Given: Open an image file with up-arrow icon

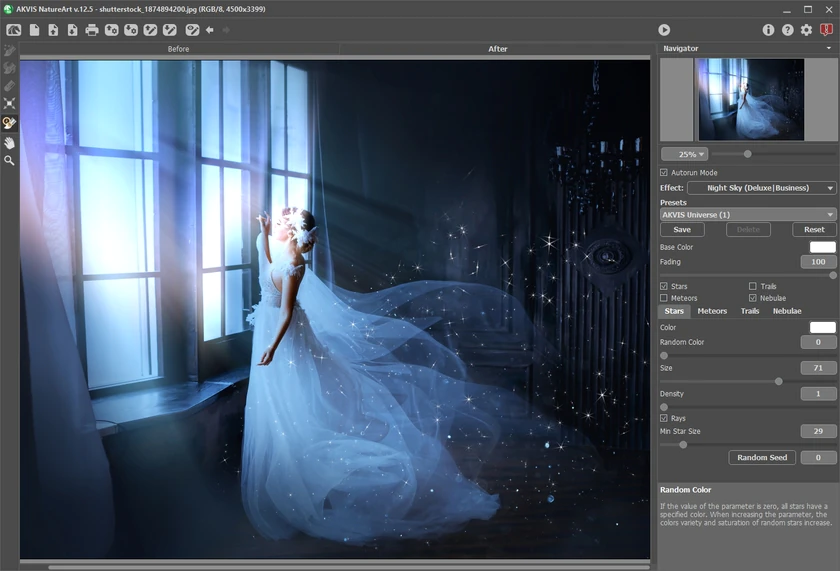Looking at the screenshot, I should click(53, 30).
